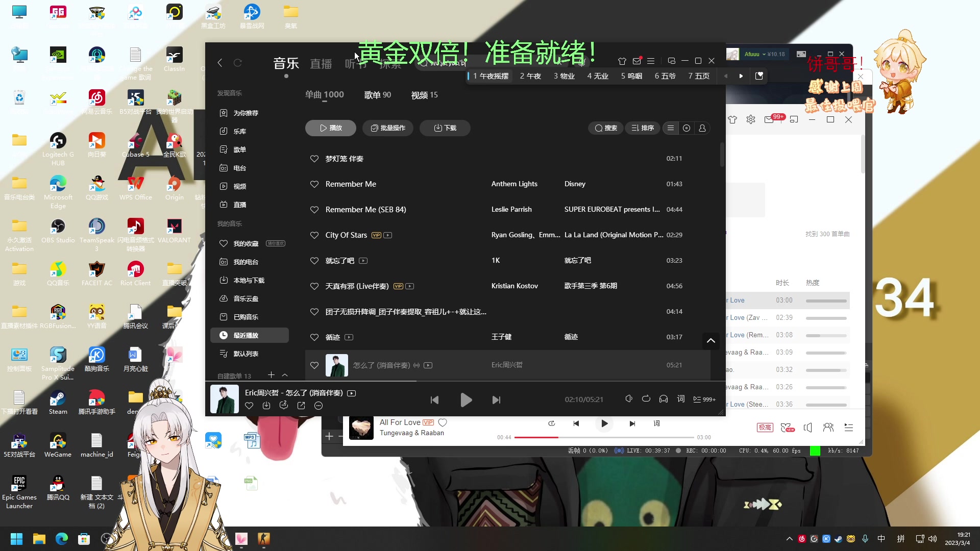Download current song in KuGou player

[266, 406]
